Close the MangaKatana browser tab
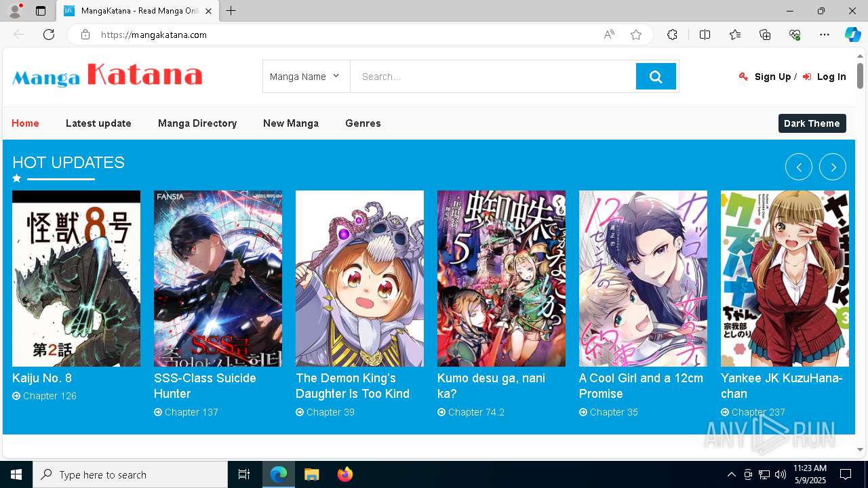Image resolution: width=868 pixels, height=488 pixels. [209, 11]
